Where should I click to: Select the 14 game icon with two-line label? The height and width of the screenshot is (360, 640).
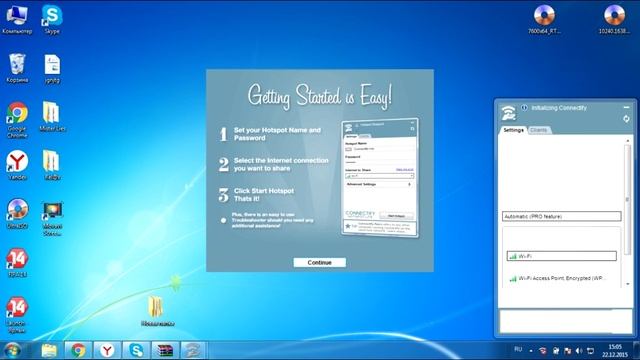(x=17, y=315)
